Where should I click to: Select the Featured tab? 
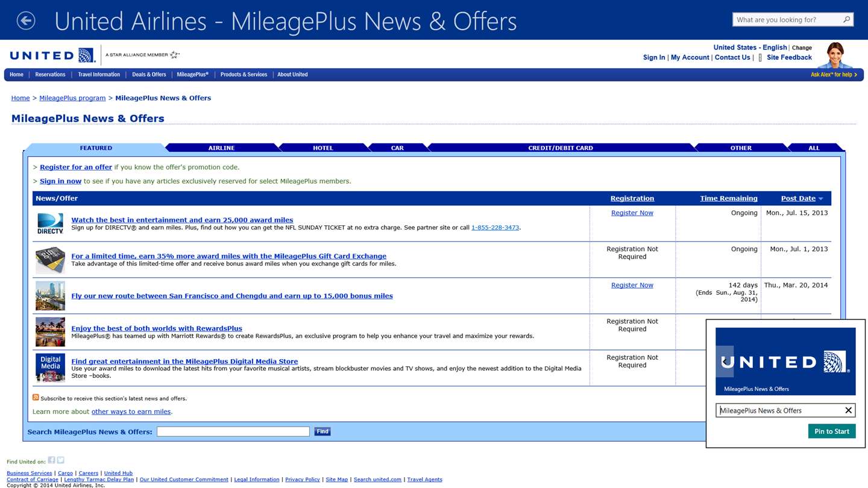(x=96, y=148)
